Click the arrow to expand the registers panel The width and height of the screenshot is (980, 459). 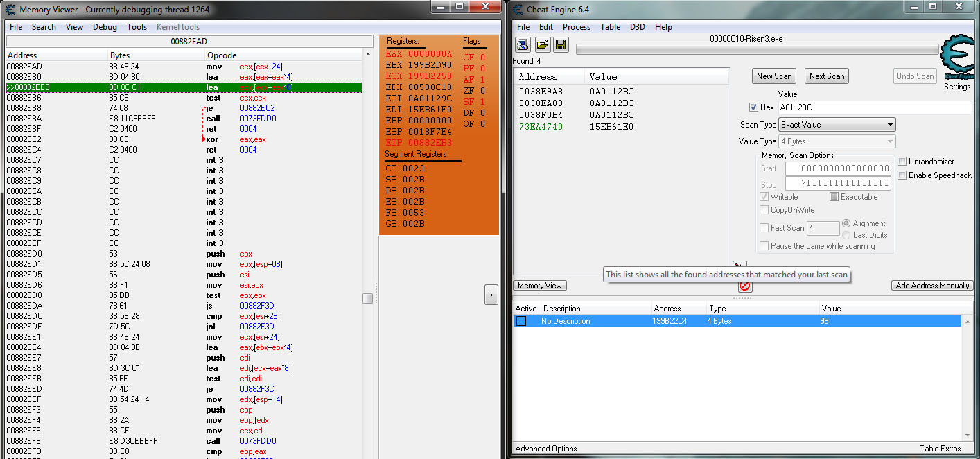[x=491, y=295]
